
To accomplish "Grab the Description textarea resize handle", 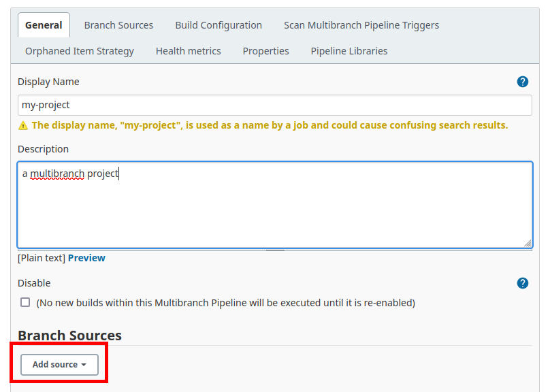I will coord(528,243).
